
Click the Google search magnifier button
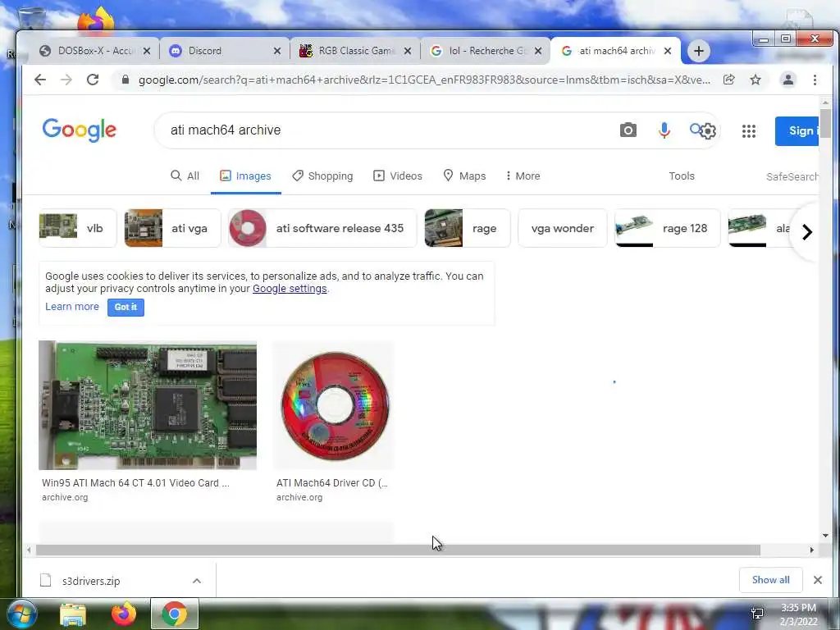point(696,129)
